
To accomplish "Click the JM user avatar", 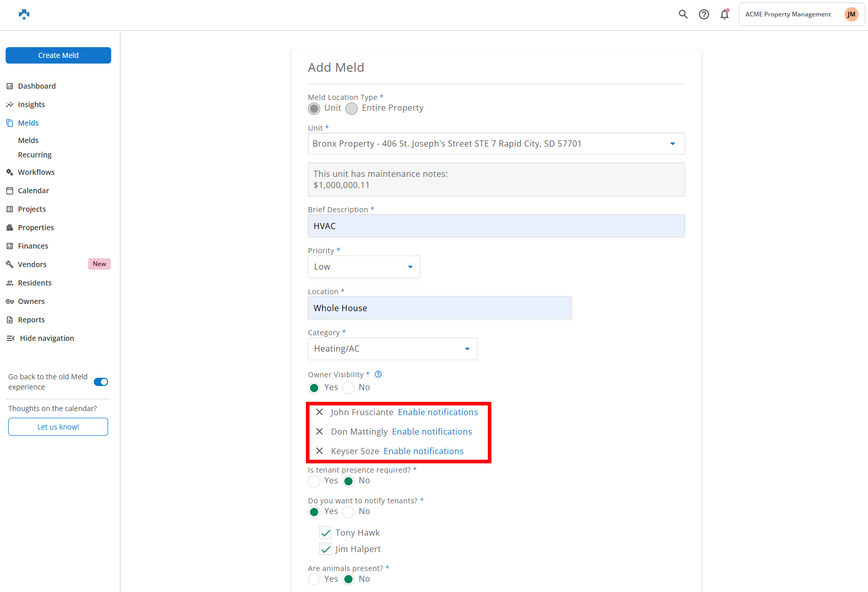I will (851, 14).
